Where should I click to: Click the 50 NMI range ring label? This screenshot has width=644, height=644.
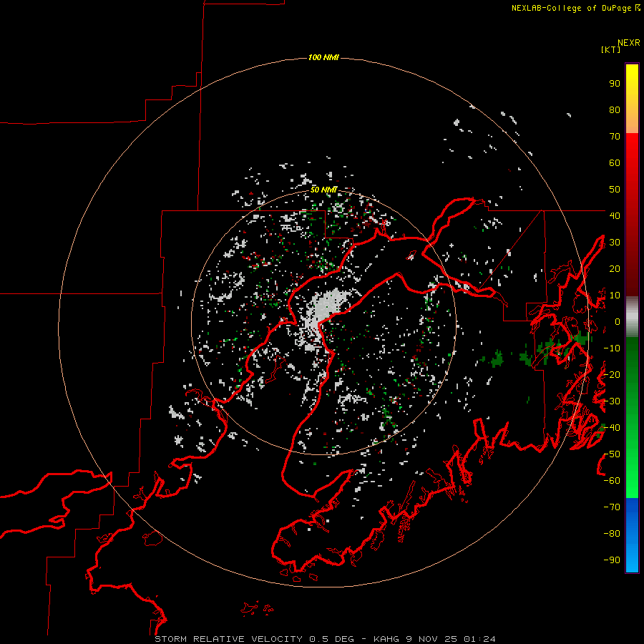tap(323, 190)
